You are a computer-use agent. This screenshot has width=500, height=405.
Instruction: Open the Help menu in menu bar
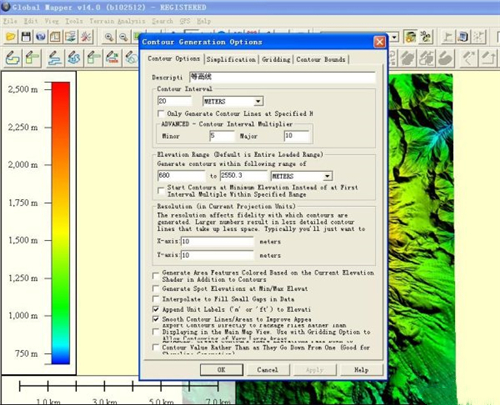(x=203, y=21)
